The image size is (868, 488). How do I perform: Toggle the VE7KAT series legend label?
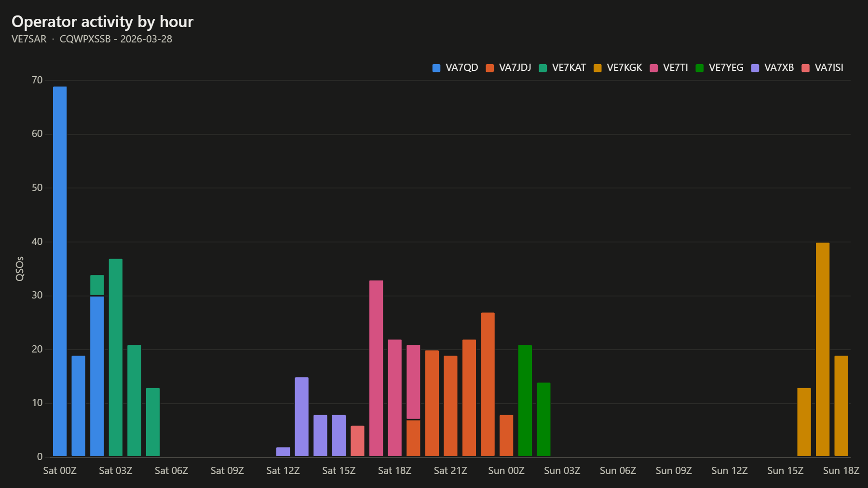(x=569, y=68)
